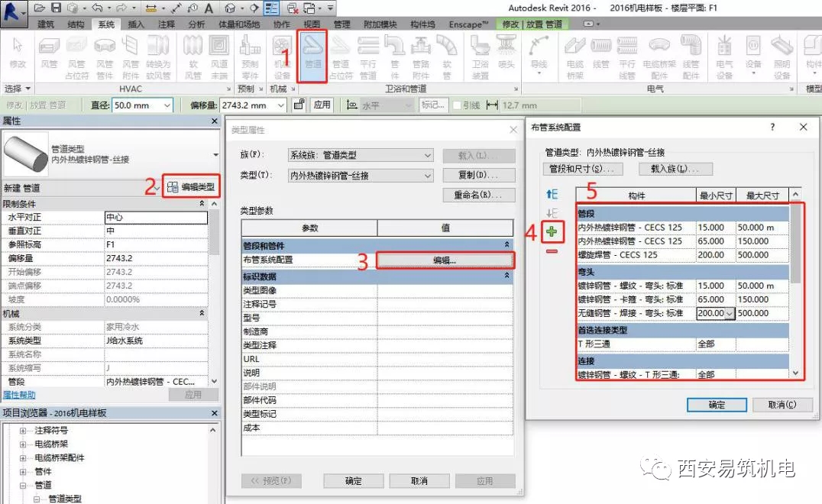Click the 水平对正 value field 中心

(156, 217)
